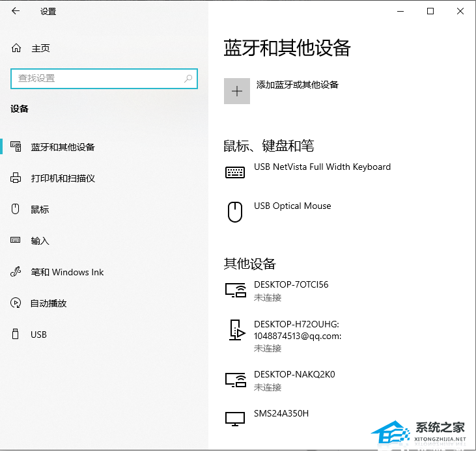Open 笔和 Windows Ink settings
This screenshot has width=476, height=451.
[67, 272]
